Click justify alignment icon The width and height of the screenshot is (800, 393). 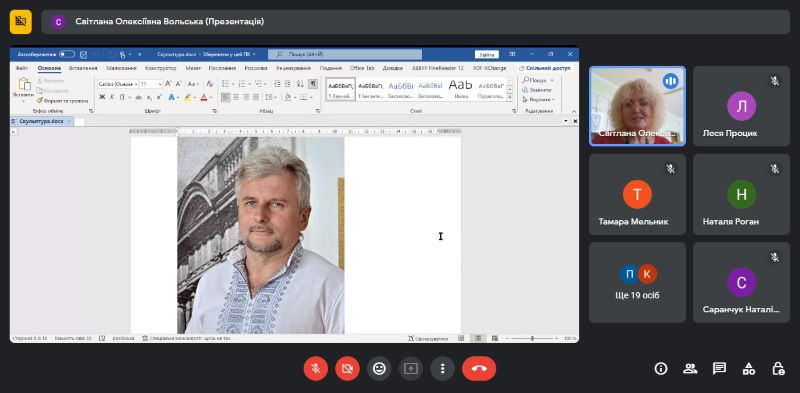pos(256,97)
